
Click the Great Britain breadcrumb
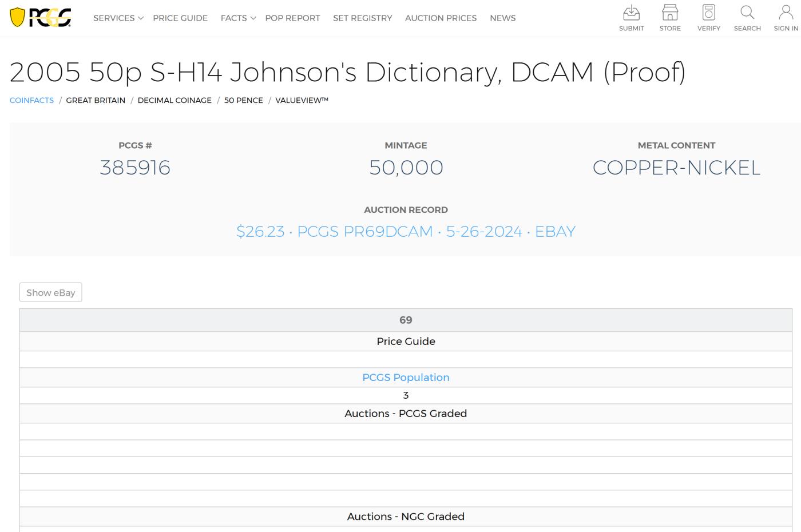pyautogui.click(x=96, y=100)
